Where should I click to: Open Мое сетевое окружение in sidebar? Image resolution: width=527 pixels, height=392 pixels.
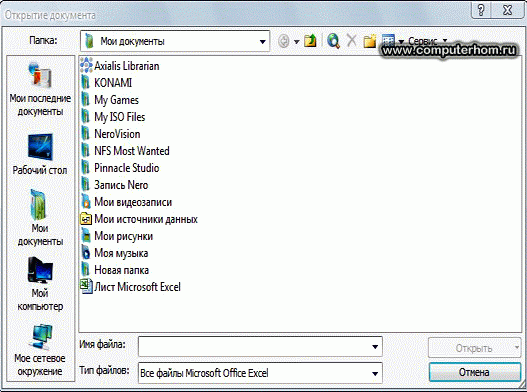40,350
